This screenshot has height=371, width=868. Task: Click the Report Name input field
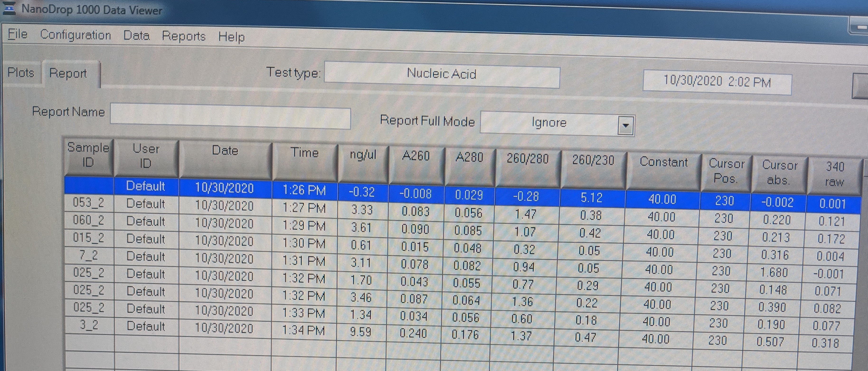coord(231,117)
